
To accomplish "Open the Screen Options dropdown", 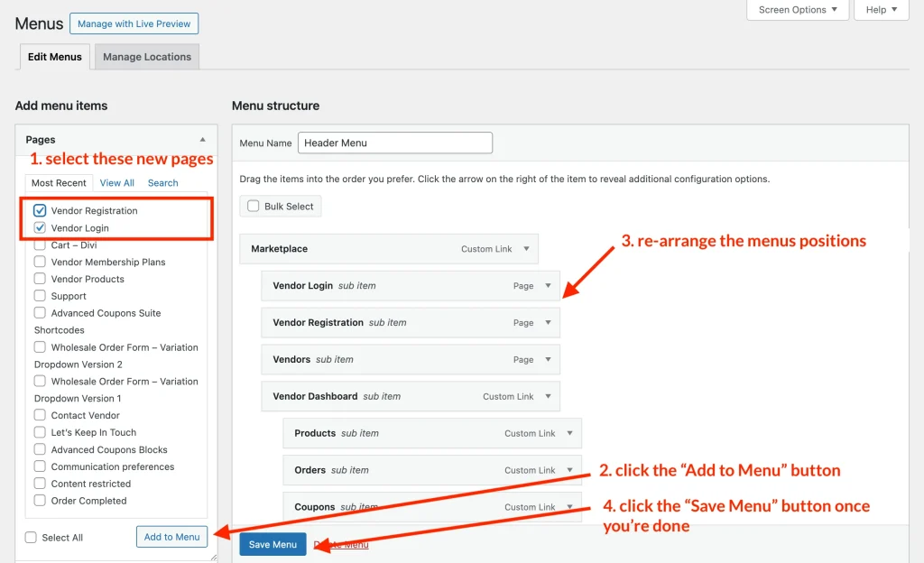I will 798,10.
